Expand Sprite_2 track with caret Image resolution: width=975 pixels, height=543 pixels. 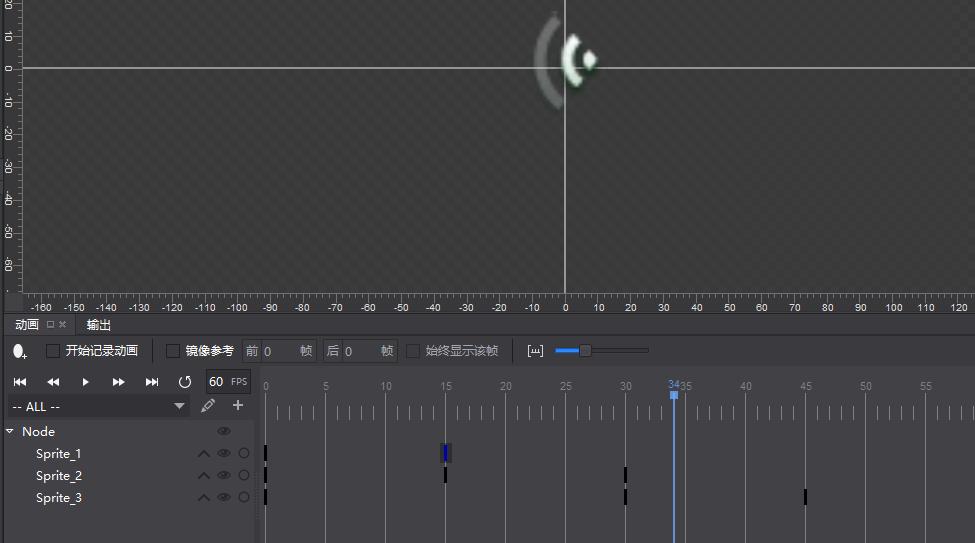(203, 476)
